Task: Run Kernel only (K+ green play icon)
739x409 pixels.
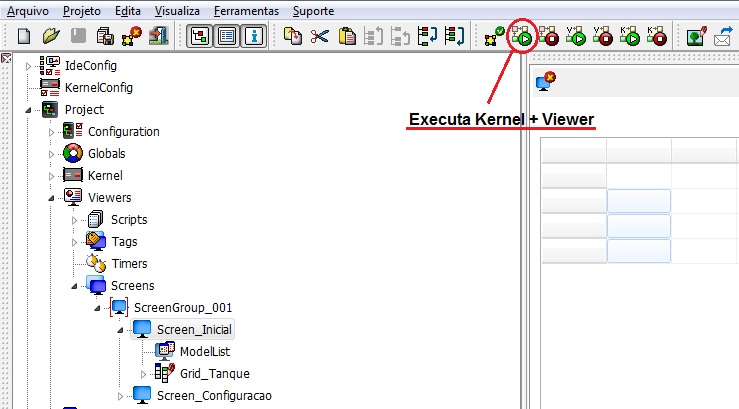Action: (x=630, y=36)
